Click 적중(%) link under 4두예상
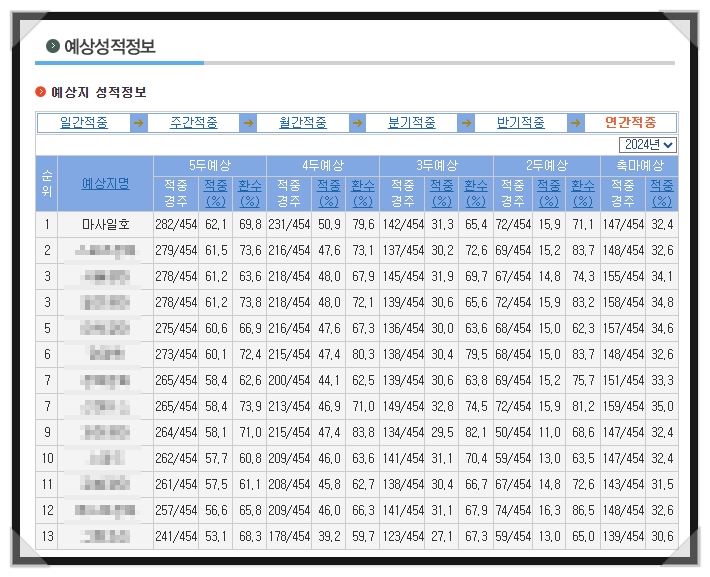The image size is (710, 577). coord(329,193)
